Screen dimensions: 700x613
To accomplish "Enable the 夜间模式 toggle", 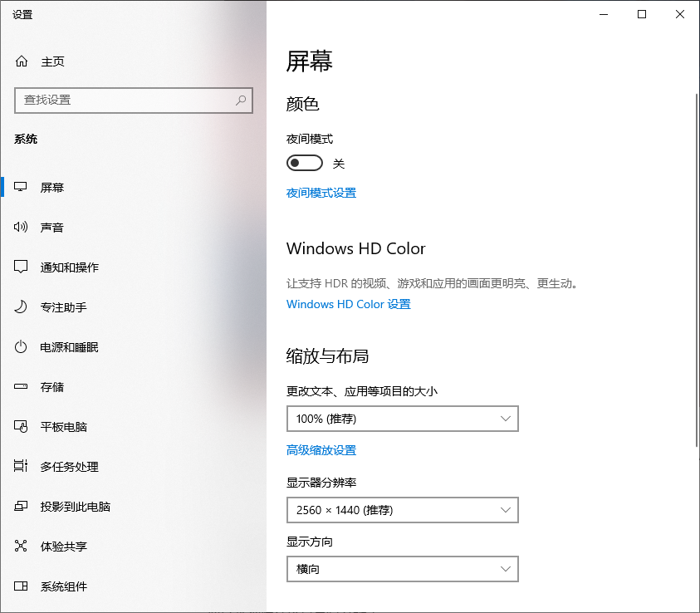I will point(304,162).
